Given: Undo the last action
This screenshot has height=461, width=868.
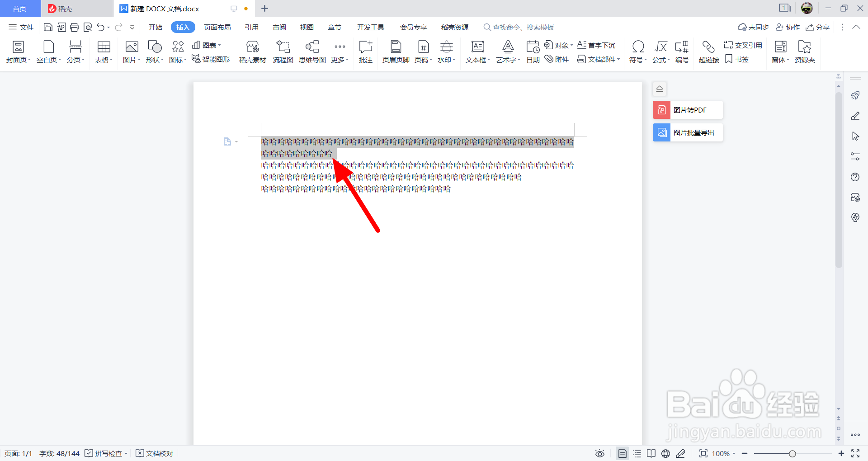Looking at the screenshot, I should pyautogui.click(x=100, y=27).
